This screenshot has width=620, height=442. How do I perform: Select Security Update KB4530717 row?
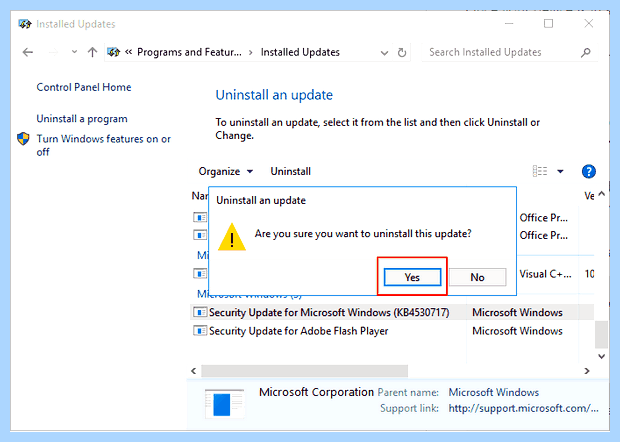click(392, 312)
